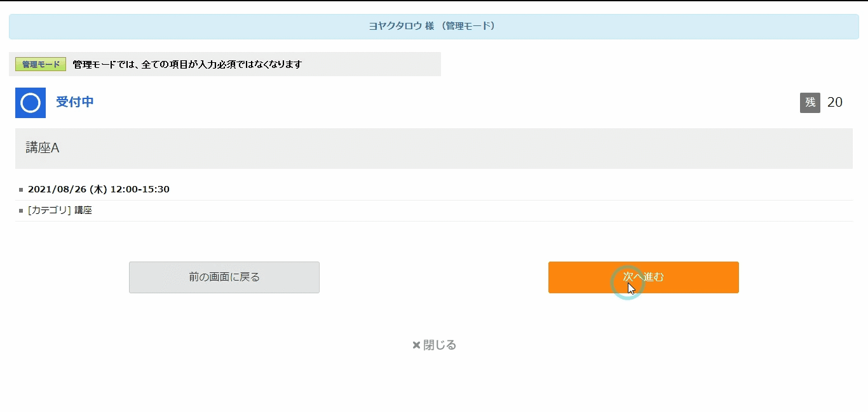The width and height of the screenshot is (868, 412).
Task: Expand the [カテゴリ] 講座 detail row
Action: point(62,210)
